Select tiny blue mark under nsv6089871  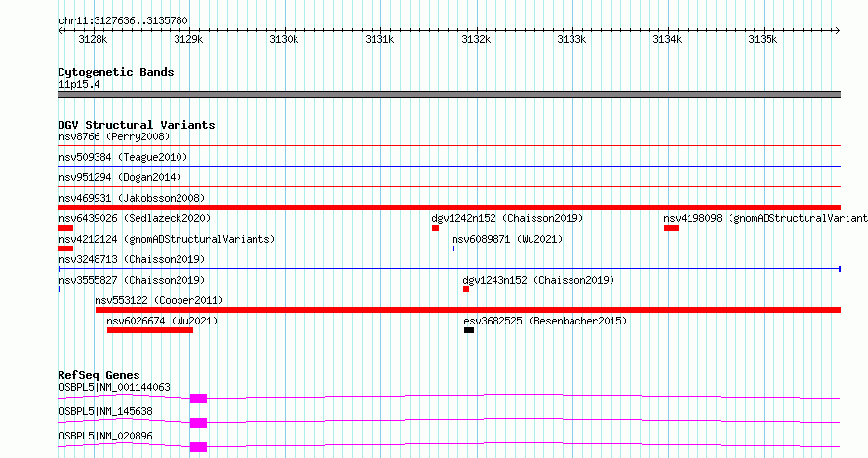[454, 248]
